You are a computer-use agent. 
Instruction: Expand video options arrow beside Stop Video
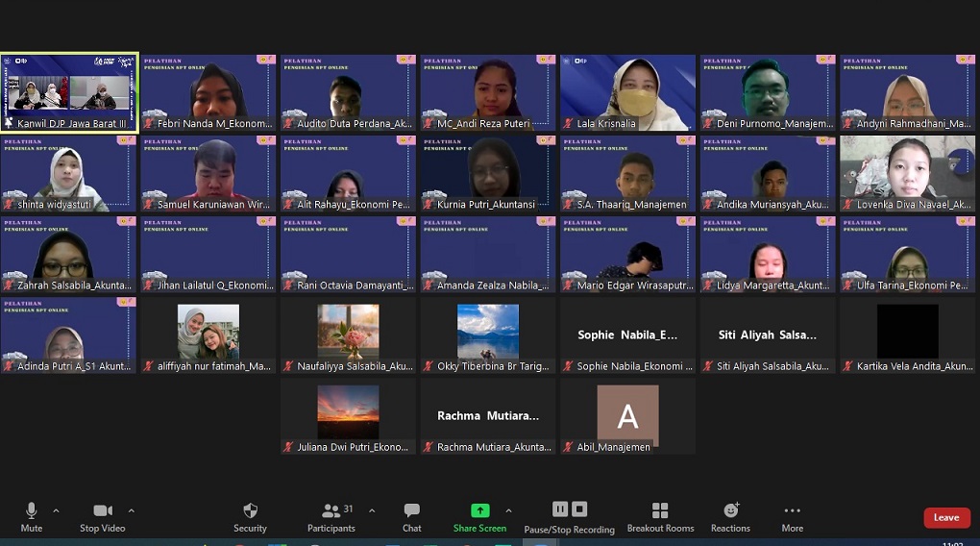[132, 510]
